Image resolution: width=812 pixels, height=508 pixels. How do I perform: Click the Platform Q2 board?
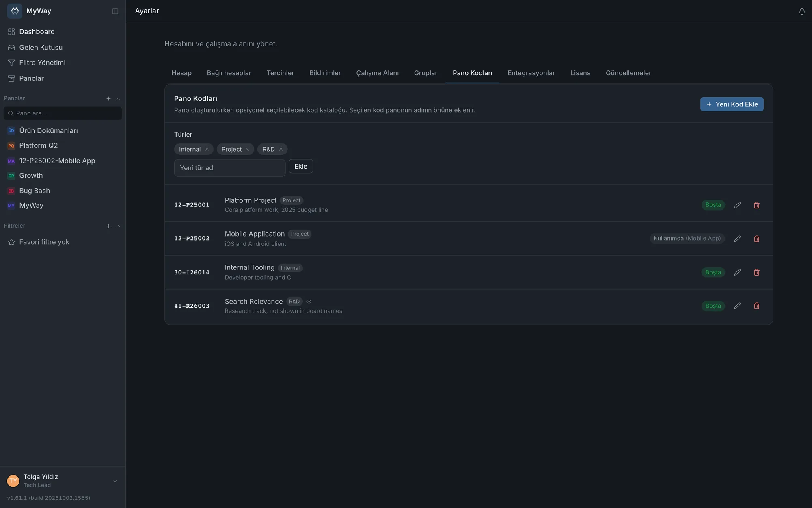click(x=63, y=145)
